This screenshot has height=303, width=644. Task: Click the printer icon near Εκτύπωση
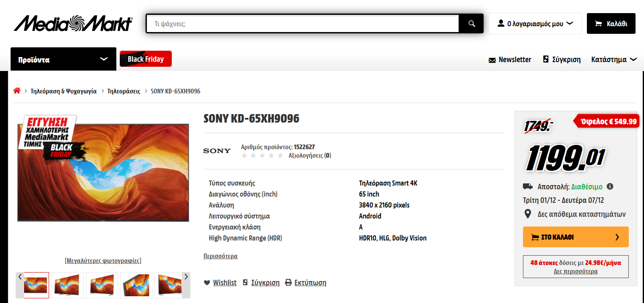pos(289,282)
